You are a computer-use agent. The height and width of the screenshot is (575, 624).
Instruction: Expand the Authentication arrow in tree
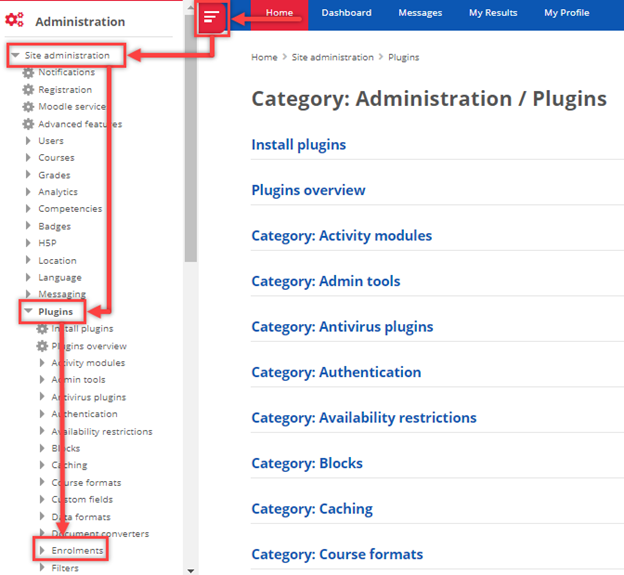(42, 414)
